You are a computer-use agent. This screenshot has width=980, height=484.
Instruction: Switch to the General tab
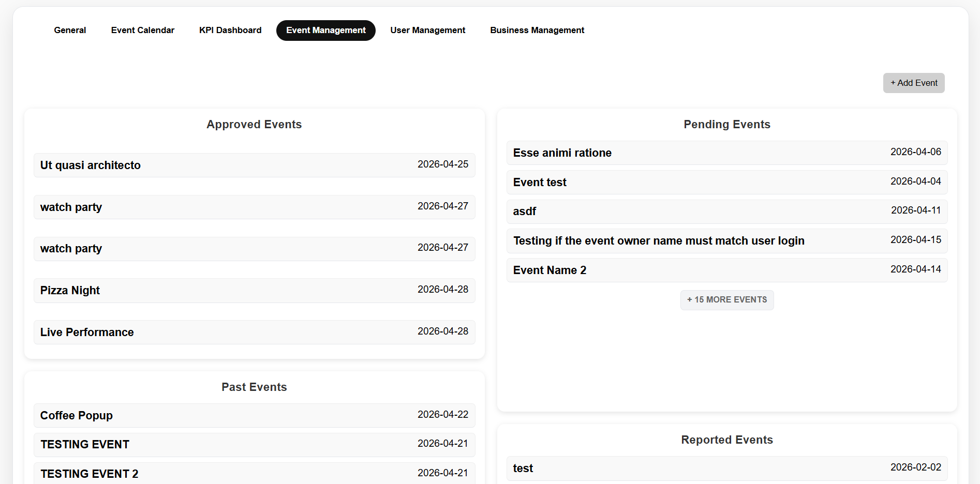point(70,31)
